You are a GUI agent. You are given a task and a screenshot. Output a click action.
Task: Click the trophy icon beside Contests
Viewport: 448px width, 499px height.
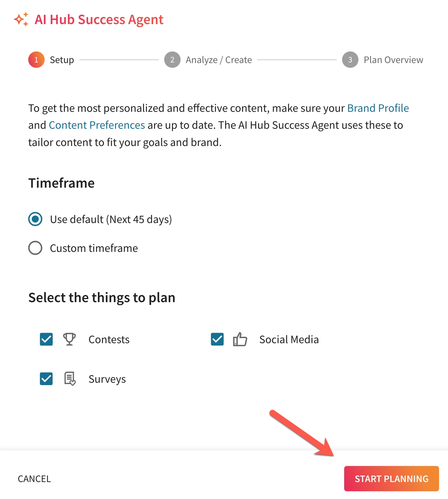coord(69,339)
